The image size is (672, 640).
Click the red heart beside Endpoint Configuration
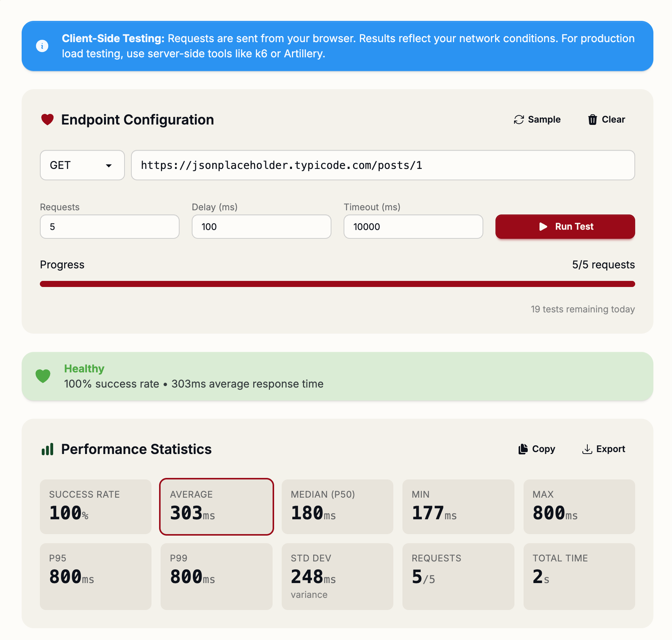coord(47,119)
